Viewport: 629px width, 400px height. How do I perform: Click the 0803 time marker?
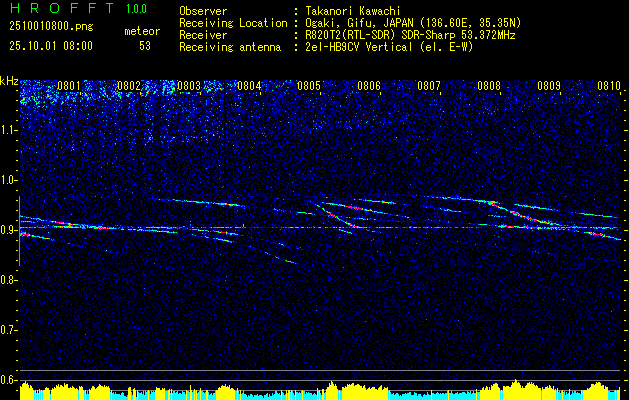point(189,85)
